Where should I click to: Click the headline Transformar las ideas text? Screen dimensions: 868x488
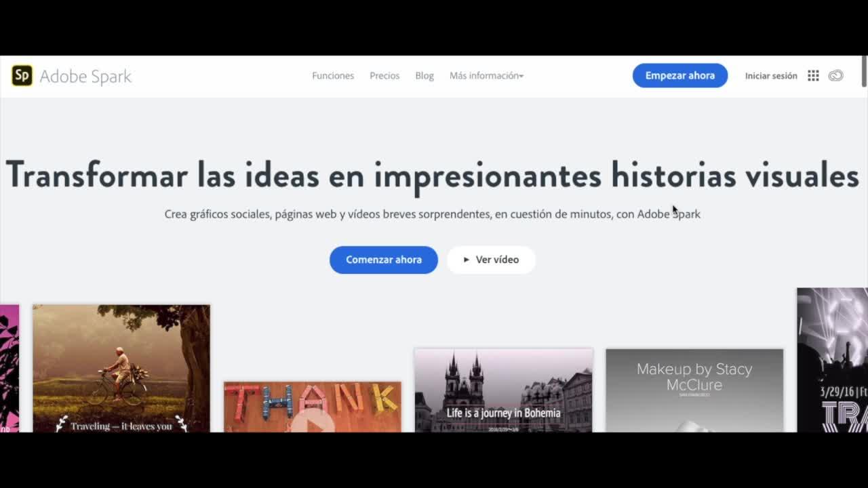[432, 176]
